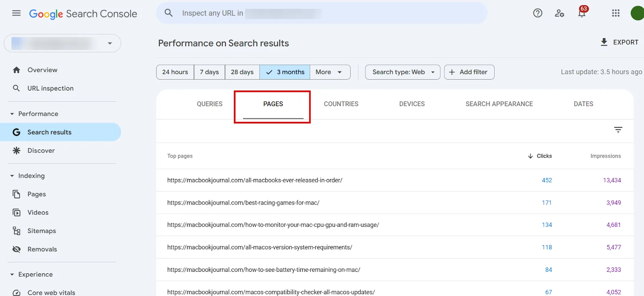Open the table filter rows icon
The image size is (644, 296).
(618, 129)
